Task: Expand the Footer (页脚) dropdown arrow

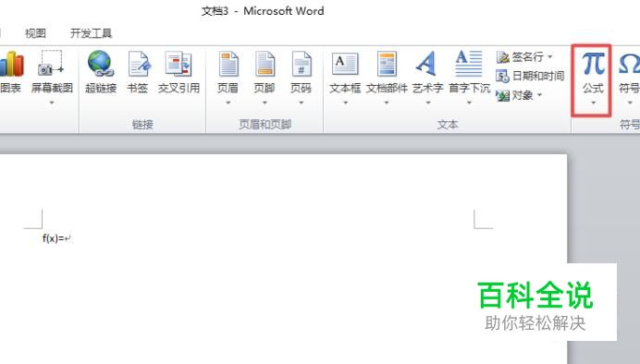Action: click(x=265, y=103)
